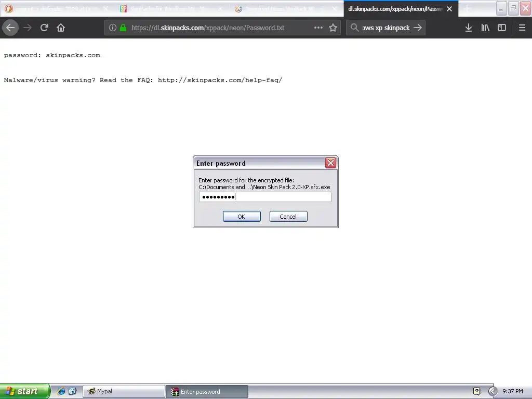Open the hamburger application menu
Screen dimensions: 532x399
point(522,28)
